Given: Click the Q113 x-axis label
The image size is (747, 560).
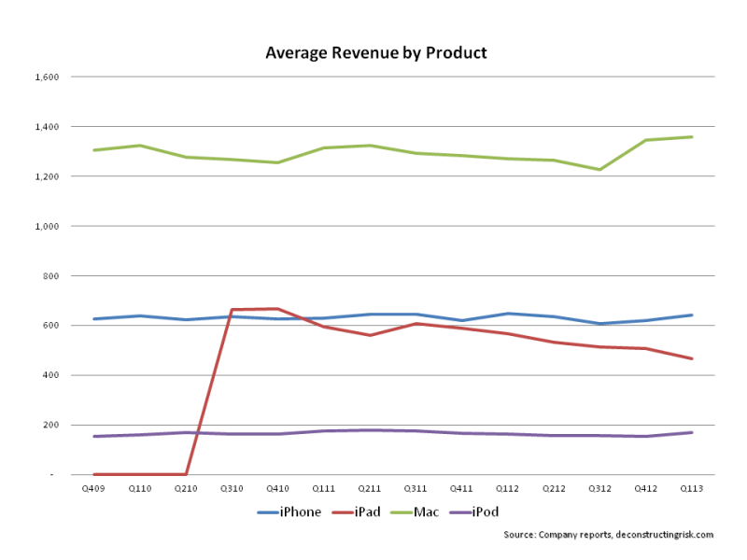Looking at the screenshot, I should click(691, 488).
